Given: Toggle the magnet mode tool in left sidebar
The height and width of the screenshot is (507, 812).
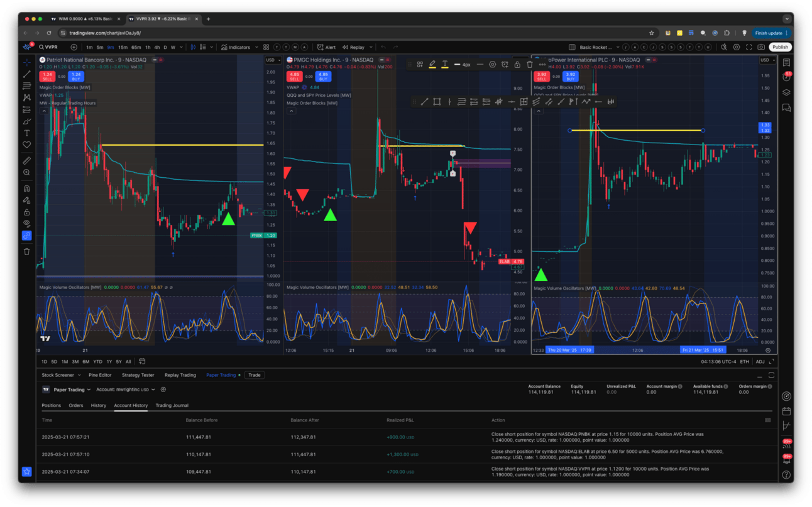Looking at the screenshot, I should tap(26, 188).
